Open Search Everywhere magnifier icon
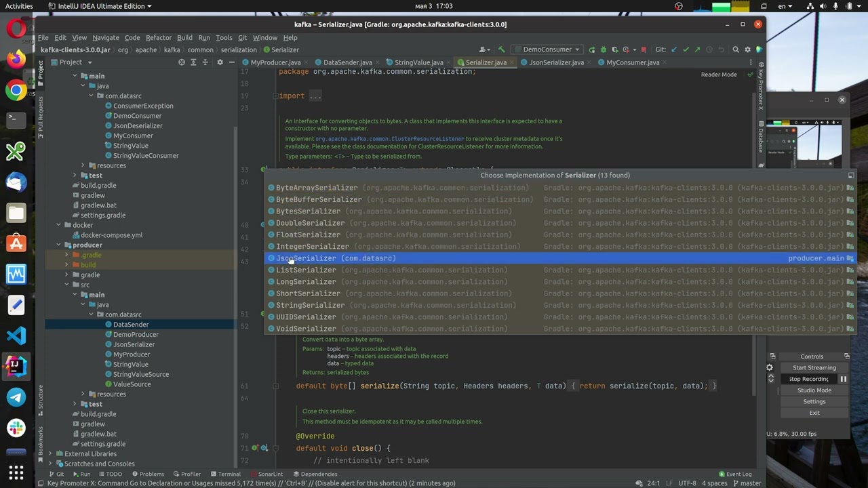Screen dimensions: 868x488 click(736, 49)
